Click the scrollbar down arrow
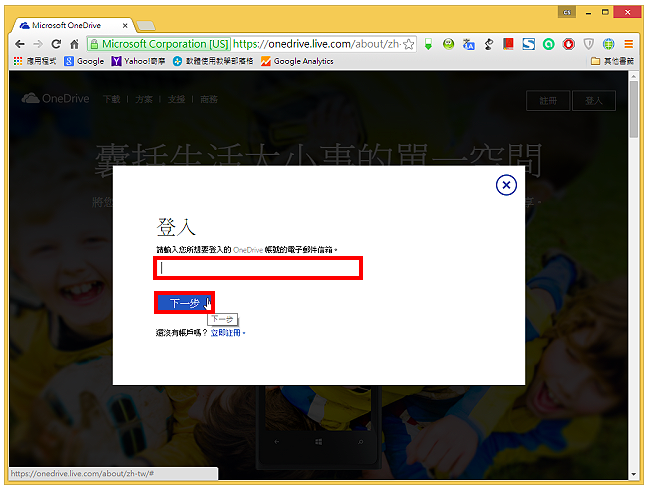 click(x=634, y=474)
